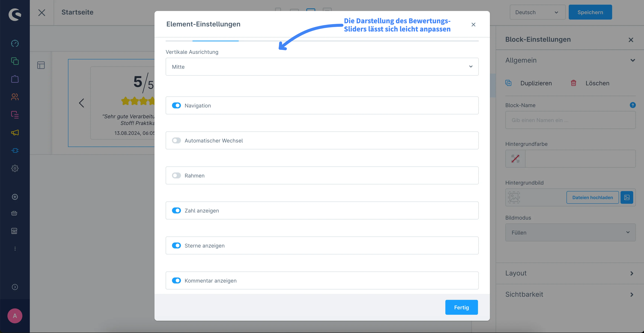644x333 pixels.
Task: Click the three-dot more icon in the sidebar
Action: [x=15, y=249]
